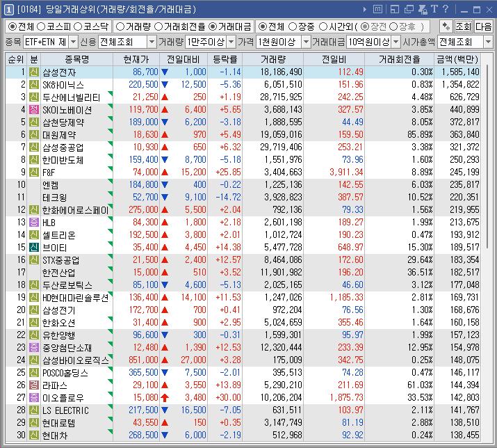497x448 pixels.
Task: Click the 신 badge on 삼성전자 row
Action: click(34, 72)
